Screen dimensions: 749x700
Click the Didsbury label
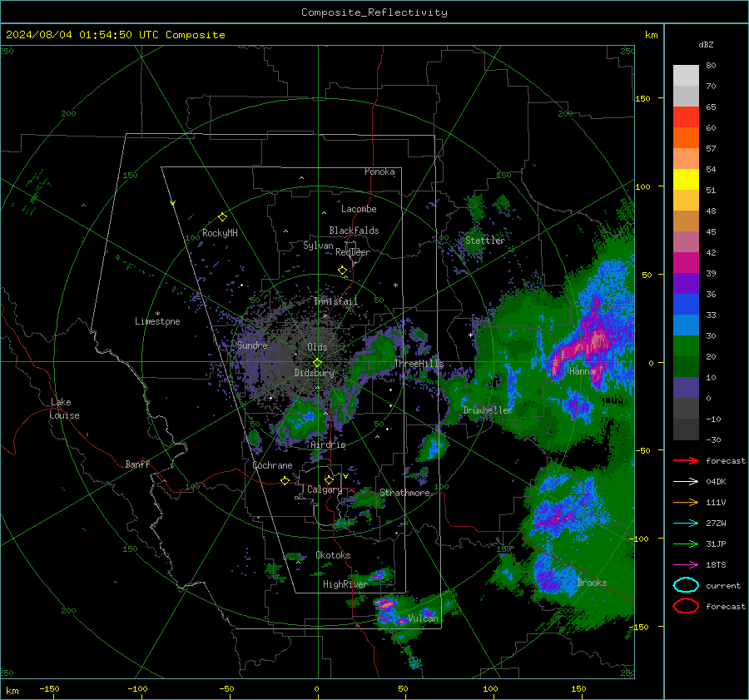click(314, 373)
